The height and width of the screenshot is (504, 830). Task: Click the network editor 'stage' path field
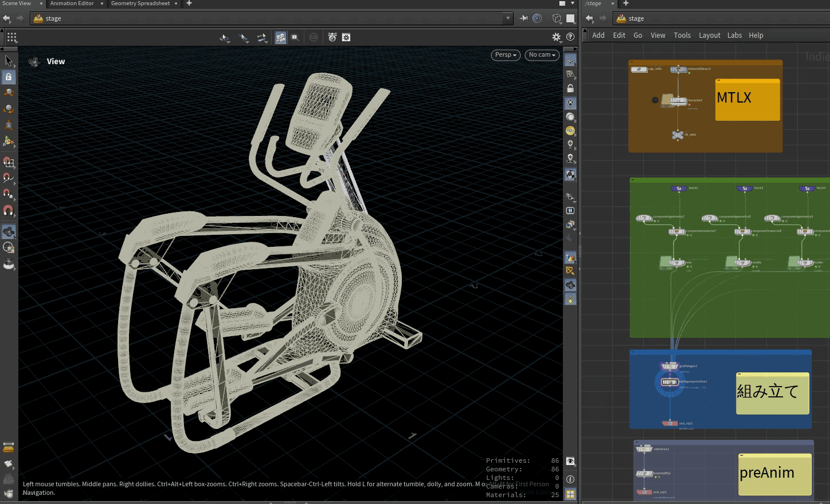pyautogui.click(x=721, y=18)
